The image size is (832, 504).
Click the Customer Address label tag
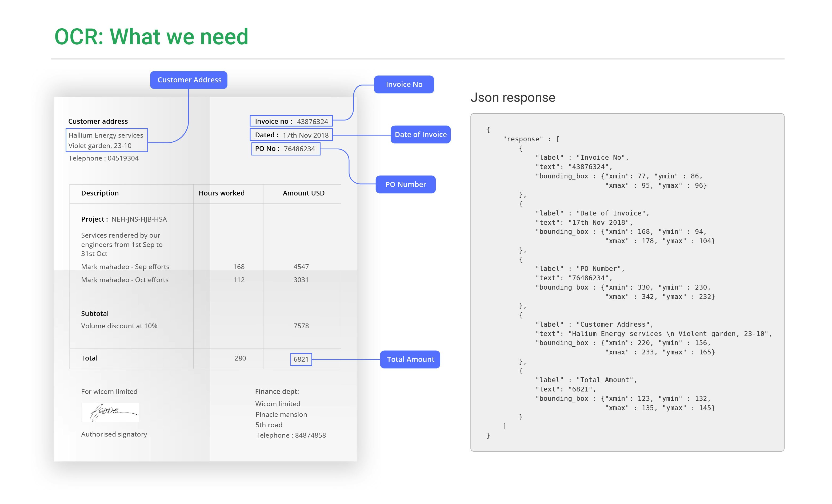189,80
